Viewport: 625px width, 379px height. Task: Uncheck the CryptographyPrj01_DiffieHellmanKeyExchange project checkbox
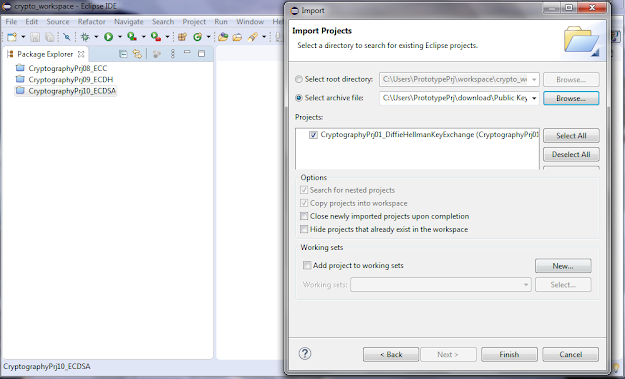[313, 135]
